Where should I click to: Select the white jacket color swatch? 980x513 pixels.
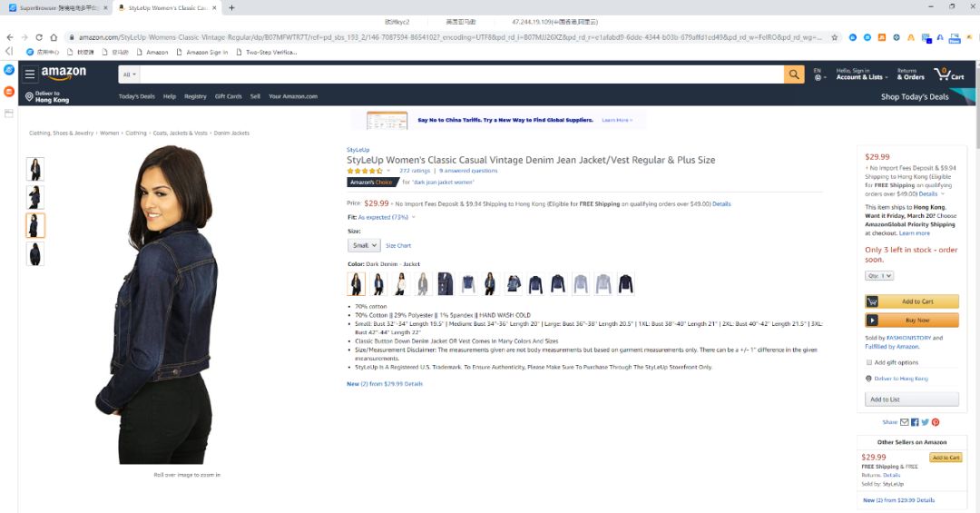[401, 283]
